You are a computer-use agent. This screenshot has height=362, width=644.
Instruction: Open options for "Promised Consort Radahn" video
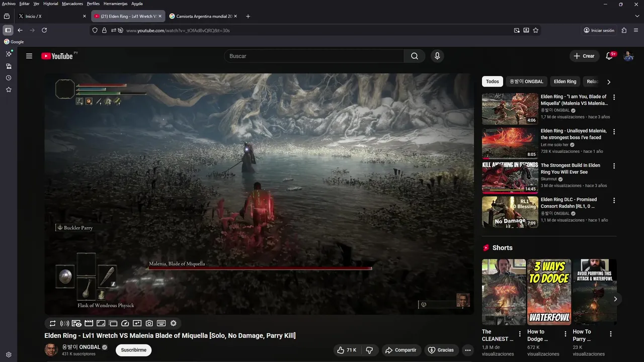click(x=614, y=200)
